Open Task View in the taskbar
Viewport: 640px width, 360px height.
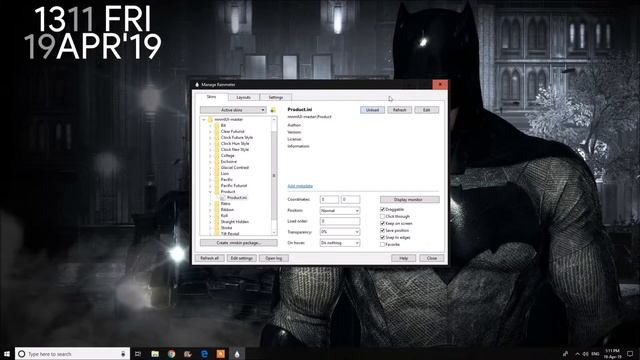[138, 354]
